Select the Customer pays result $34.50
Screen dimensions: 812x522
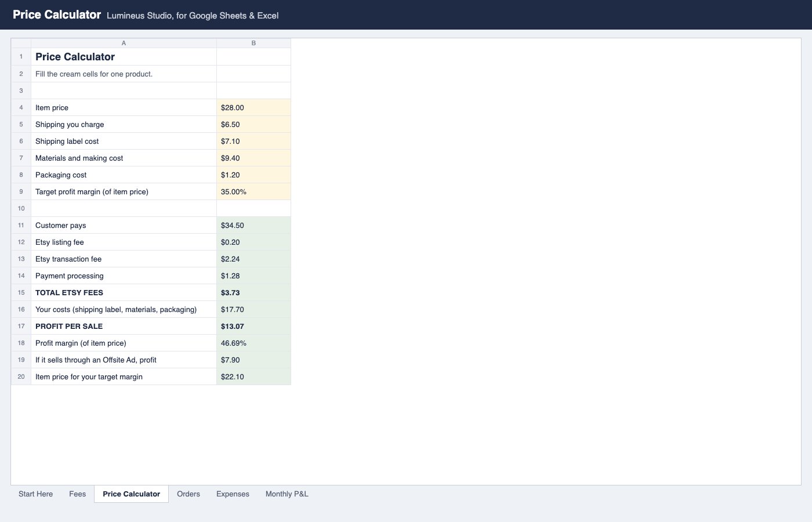pyautogui.click(x=253, y=225)
